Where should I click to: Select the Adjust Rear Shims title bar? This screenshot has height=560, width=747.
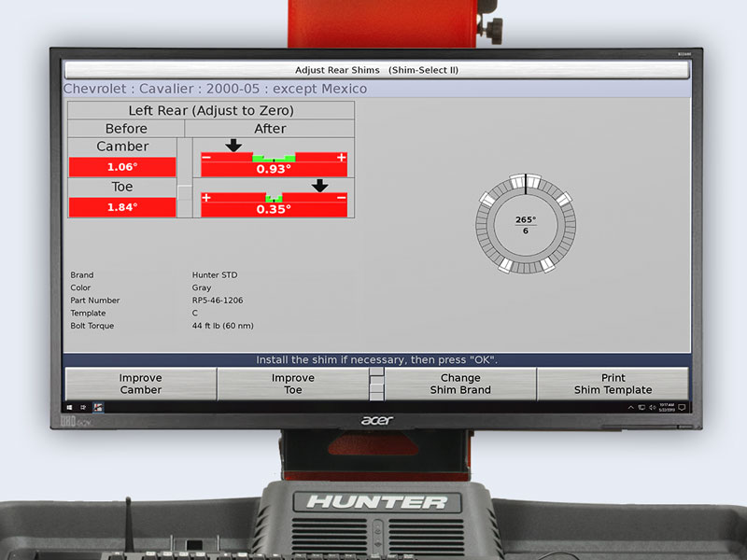(x=376, y=69)
